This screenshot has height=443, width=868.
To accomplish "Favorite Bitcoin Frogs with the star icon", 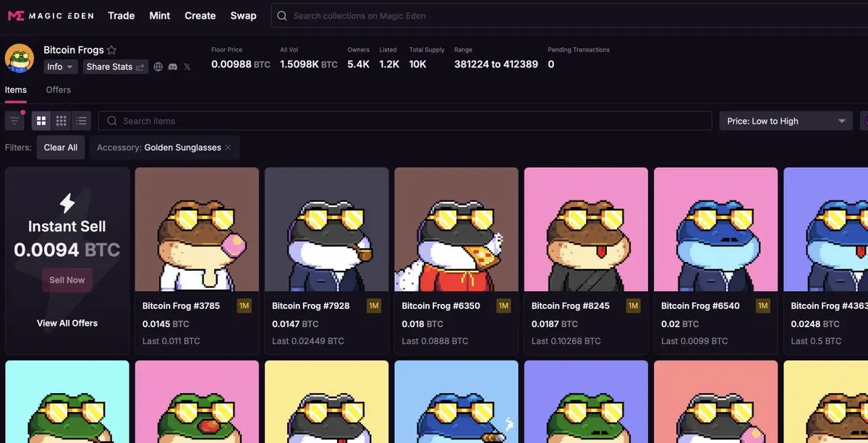I will click(111, 50).
